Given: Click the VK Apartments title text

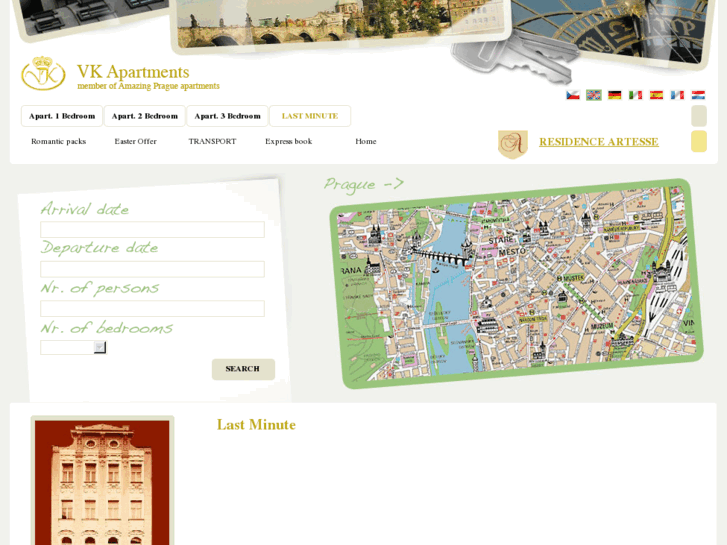Looking at the screenshot, I should 133,72.
